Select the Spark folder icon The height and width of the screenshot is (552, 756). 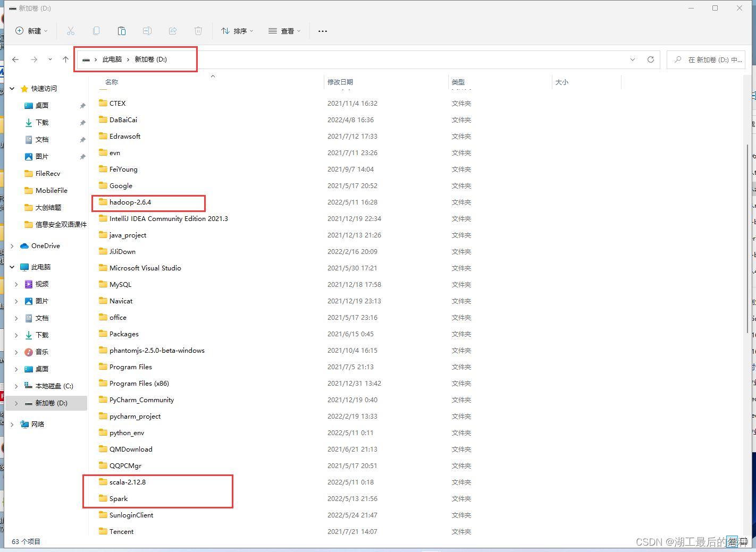tap(103, 498)
